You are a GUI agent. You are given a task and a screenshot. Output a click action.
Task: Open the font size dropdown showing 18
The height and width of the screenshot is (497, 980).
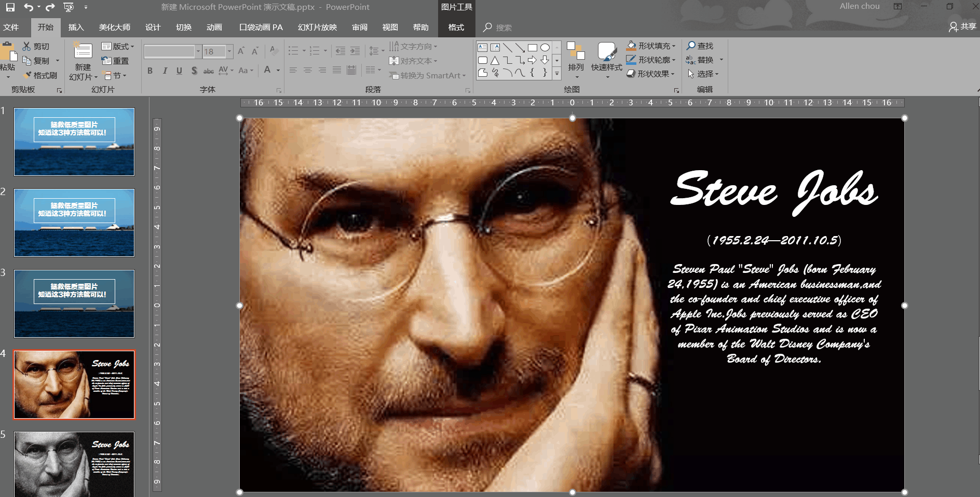click(x=229, y=51)
